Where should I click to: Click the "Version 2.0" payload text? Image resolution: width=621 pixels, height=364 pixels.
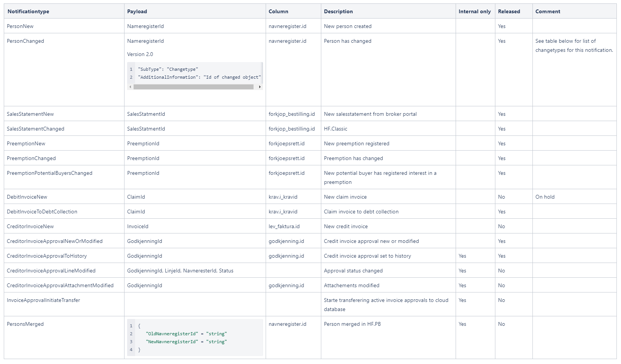[x=140, y=54]
